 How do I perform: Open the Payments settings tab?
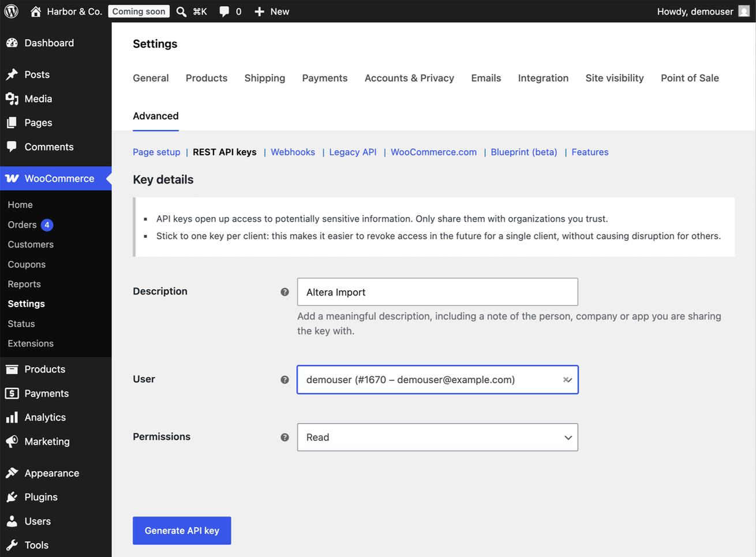325,78
